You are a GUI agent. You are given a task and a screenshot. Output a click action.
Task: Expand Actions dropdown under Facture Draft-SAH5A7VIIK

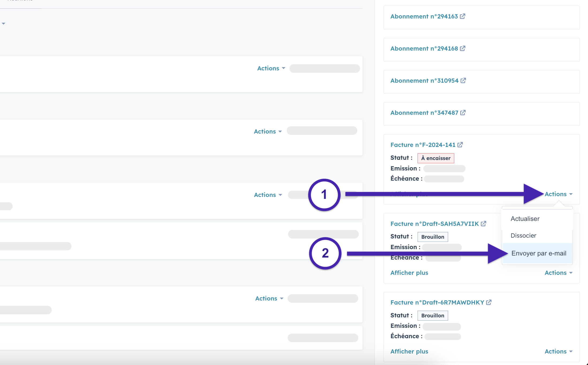pyautogui.click(x=558, y=273)
